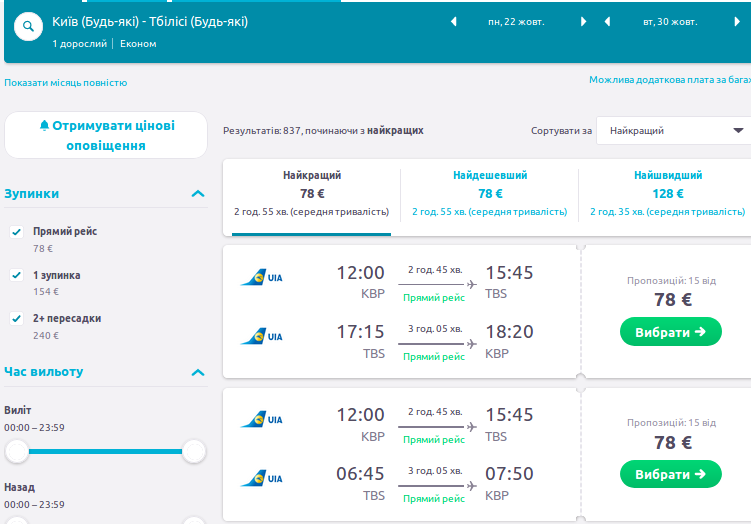Click Вибрати on the first flight offer
Viewport: 751px width, 524px height.
coord(670,331)
